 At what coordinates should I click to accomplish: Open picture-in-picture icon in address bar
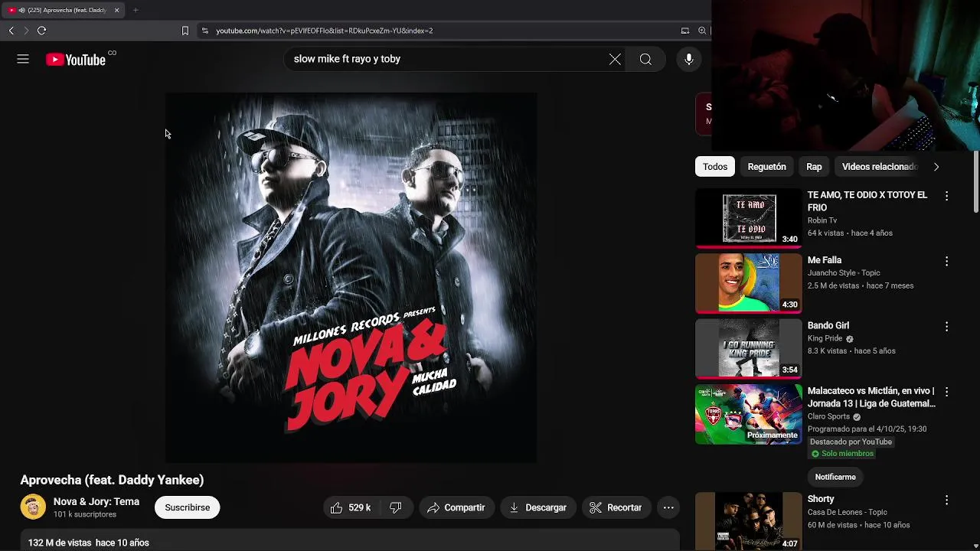[x=685, y=31]
